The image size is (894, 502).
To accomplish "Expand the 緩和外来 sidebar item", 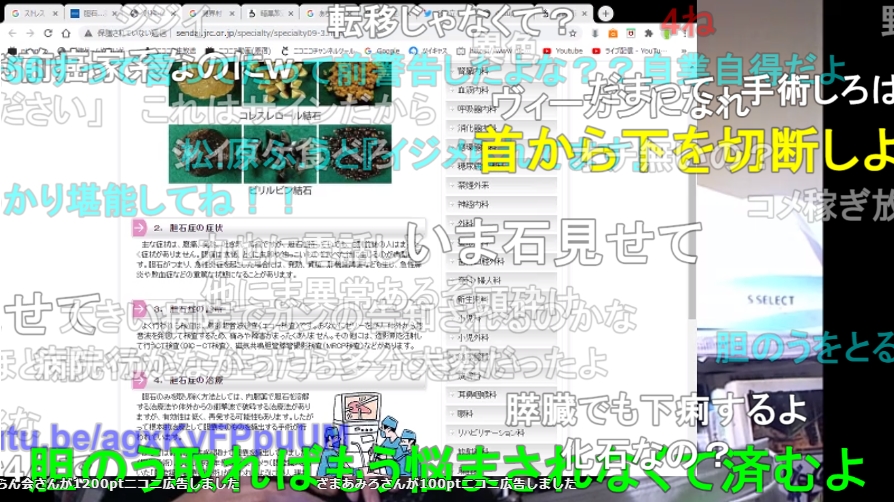I will (501, 185).
